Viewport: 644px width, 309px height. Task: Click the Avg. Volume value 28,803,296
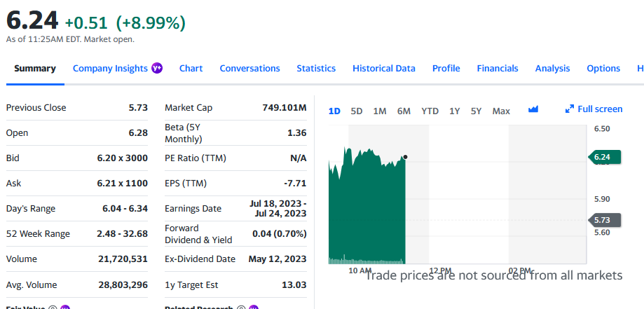tap(123, 284)
